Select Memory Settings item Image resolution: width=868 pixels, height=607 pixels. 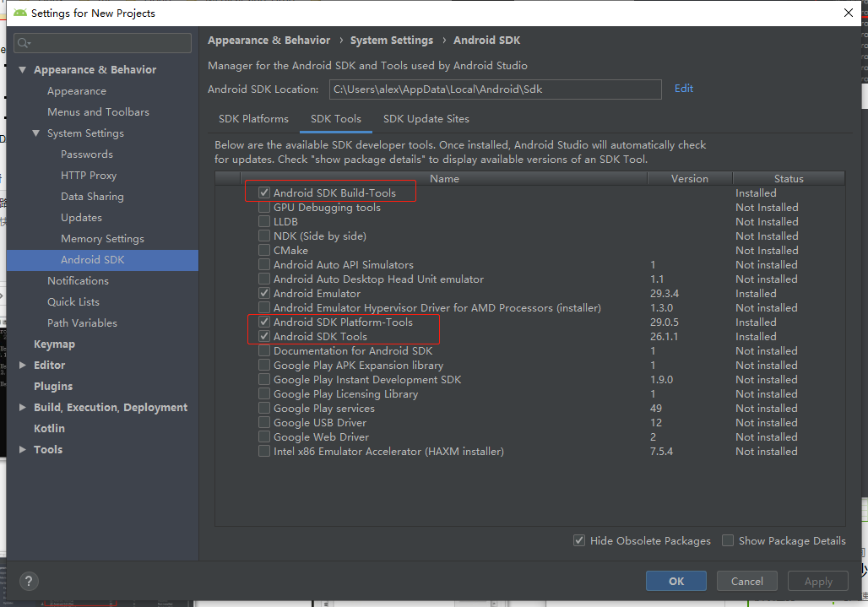tap(102, 238)
